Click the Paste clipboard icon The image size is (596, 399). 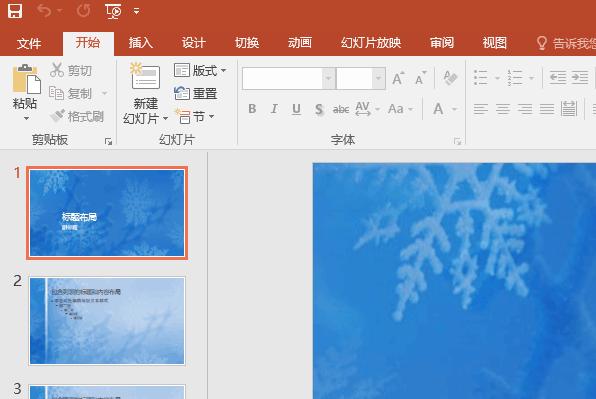(x=26, y=79)
